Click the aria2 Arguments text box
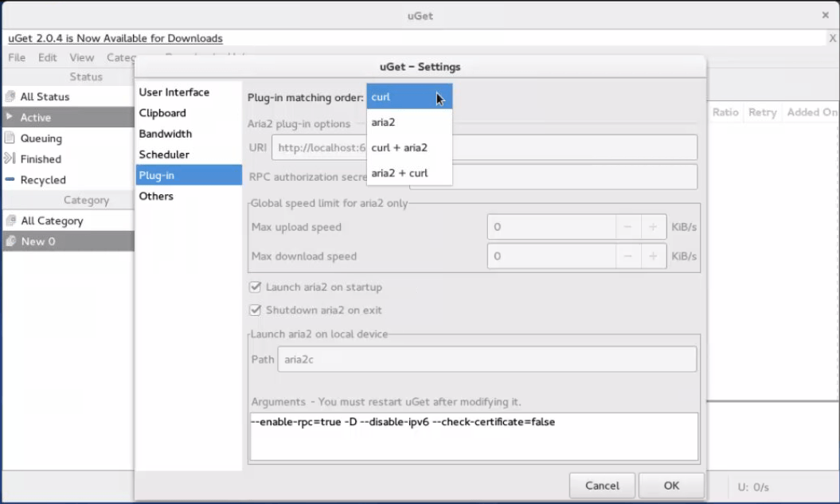 point(474,436)
